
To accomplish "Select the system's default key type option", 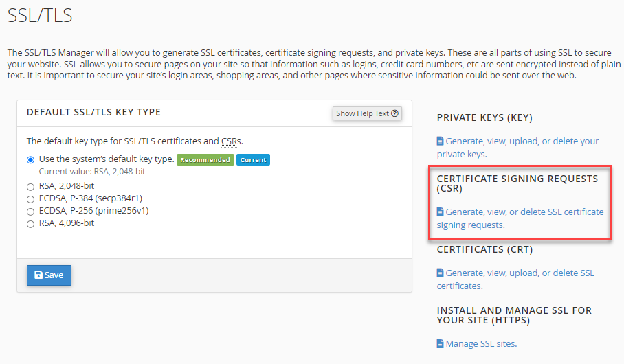I will point(30,159).
